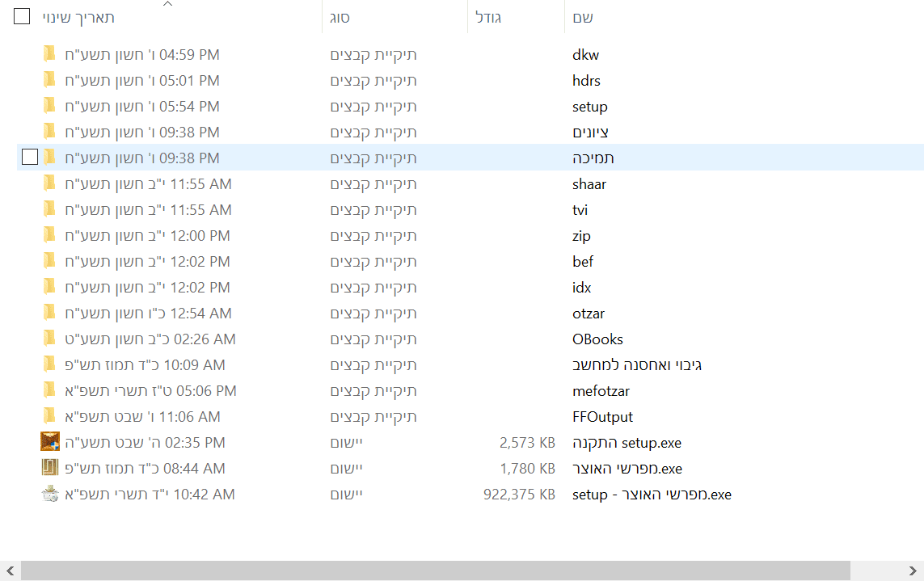
Task: Select the hdrs folder name
Action: (x=586, y=81)
